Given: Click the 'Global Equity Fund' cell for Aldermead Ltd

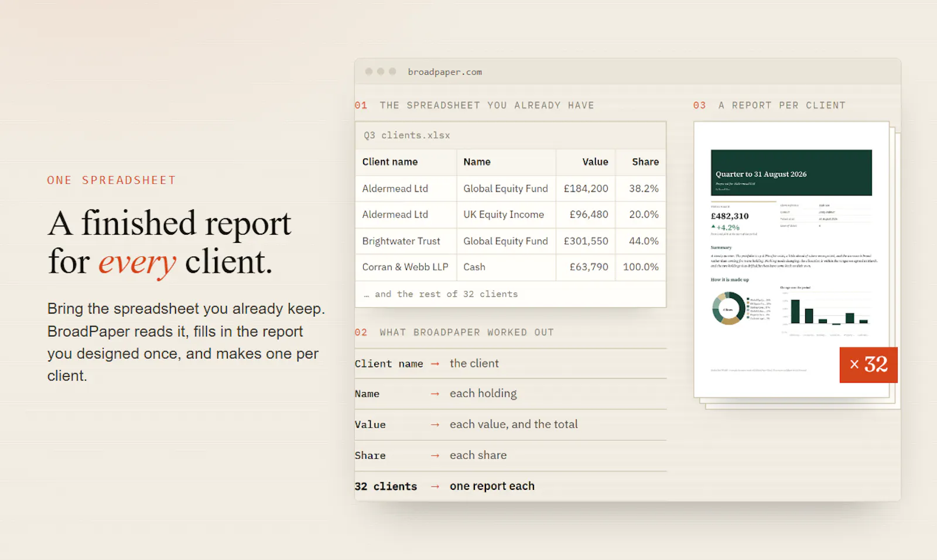Looking at the screenshot, I should click(x=505, y=188).
